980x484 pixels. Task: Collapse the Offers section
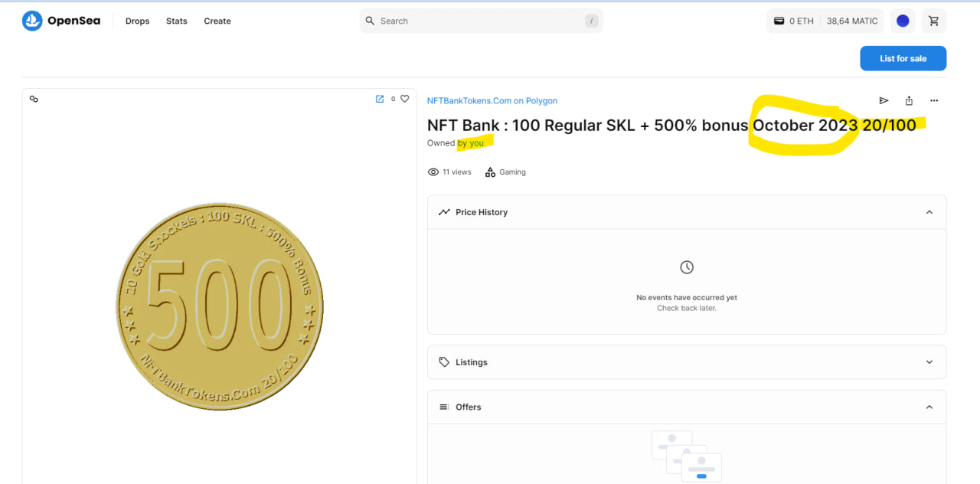pos(929,407)
